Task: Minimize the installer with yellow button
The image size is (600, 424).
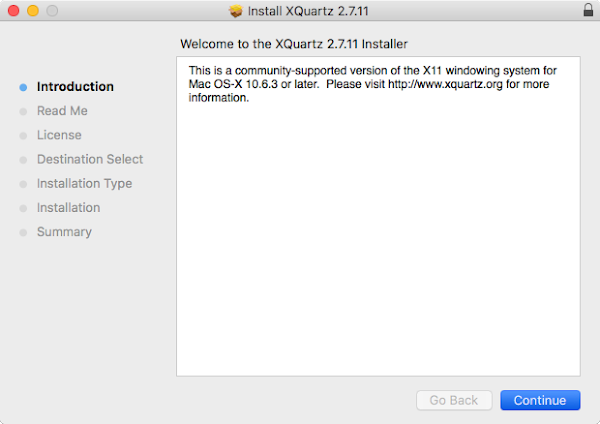Action: (x=33, y=10)
